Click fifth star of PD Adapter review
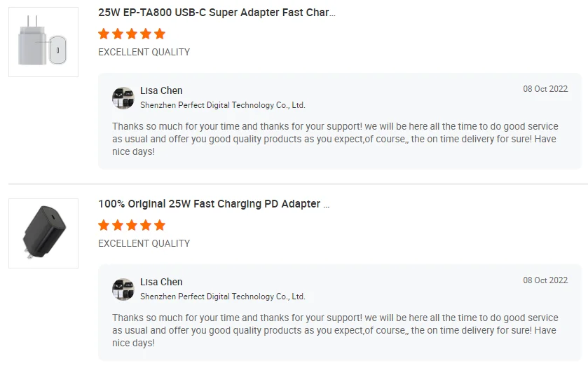The width and height of the screenshot is (588, 368). [160, 225]
